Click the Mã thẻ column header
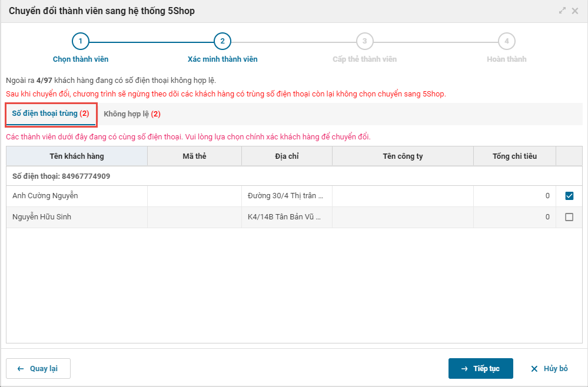Image resolution: width=588 pixels, height=387 pixels. coord(194,156)
